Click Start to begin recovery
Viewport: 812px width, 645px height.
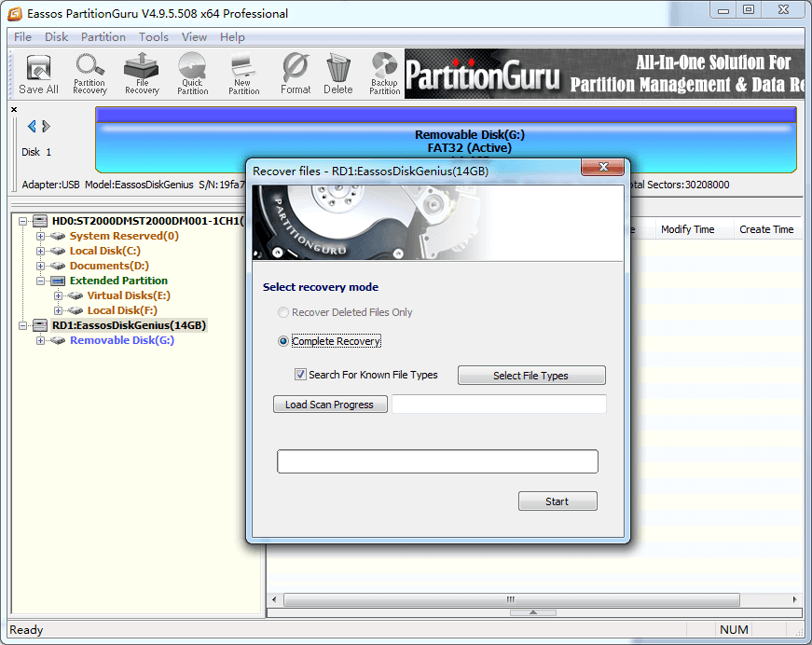(x=557, y=501)
